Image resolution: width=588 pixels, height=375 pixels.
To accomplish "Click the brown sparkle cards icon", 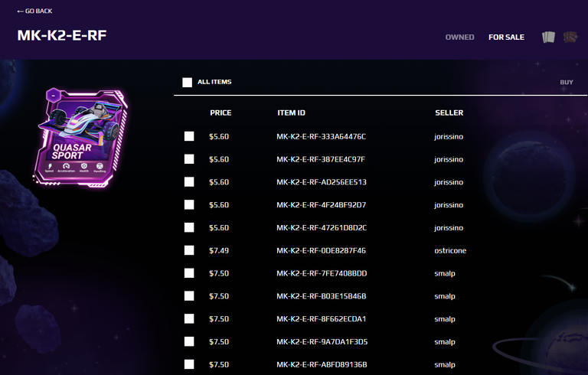I will tap(570, 37).
